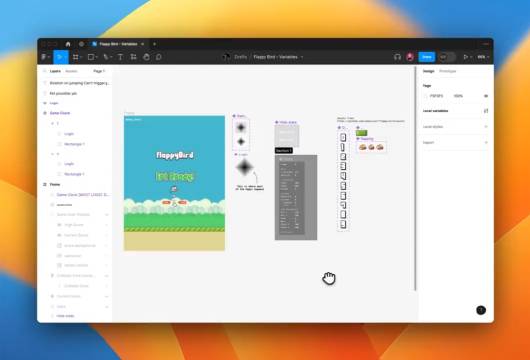530x360 pixels.
Task: Click the Drafts breadcrumb link
Action: (x=240, y=57)
